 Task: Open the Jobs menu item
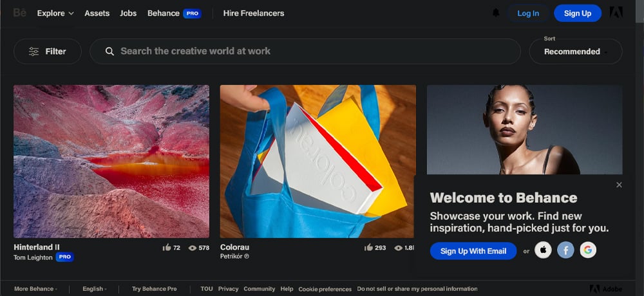[128, 13]
